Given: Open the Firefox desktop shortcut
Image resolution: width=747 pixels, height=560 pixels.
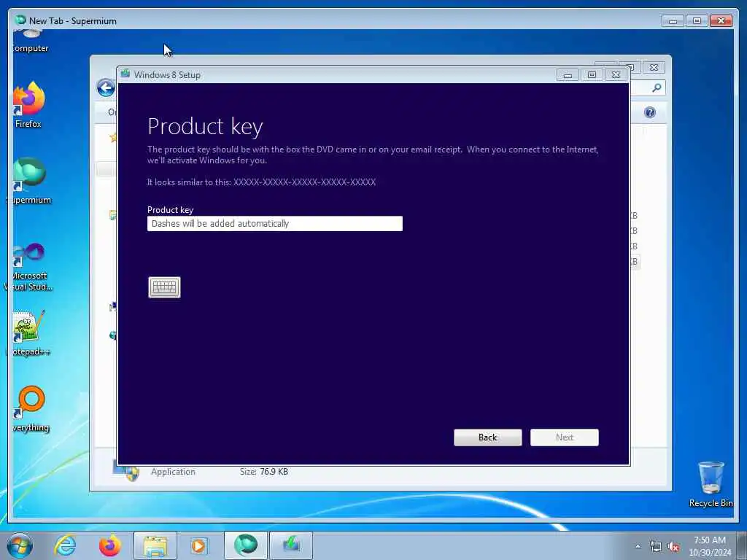Looking at the screenshot, I should click(28, 105).
